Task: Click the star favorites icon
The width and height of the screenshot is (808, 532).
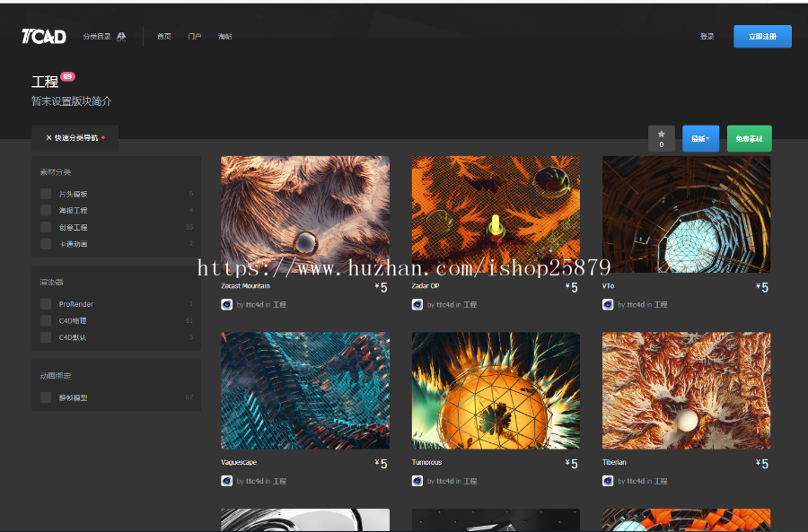Action: click(x=661, y=134)
